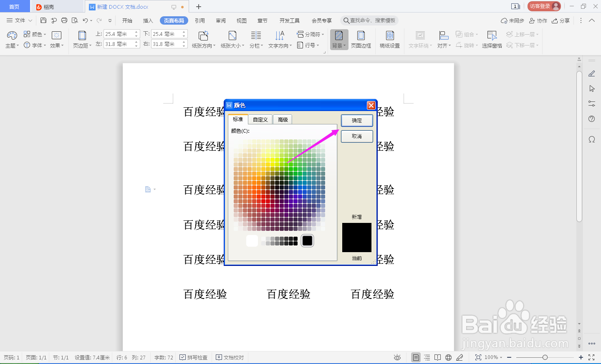Click the redo arrow icon
This screenshot has width=601, height=364.
pyautogui.click(x=99, y=20)
